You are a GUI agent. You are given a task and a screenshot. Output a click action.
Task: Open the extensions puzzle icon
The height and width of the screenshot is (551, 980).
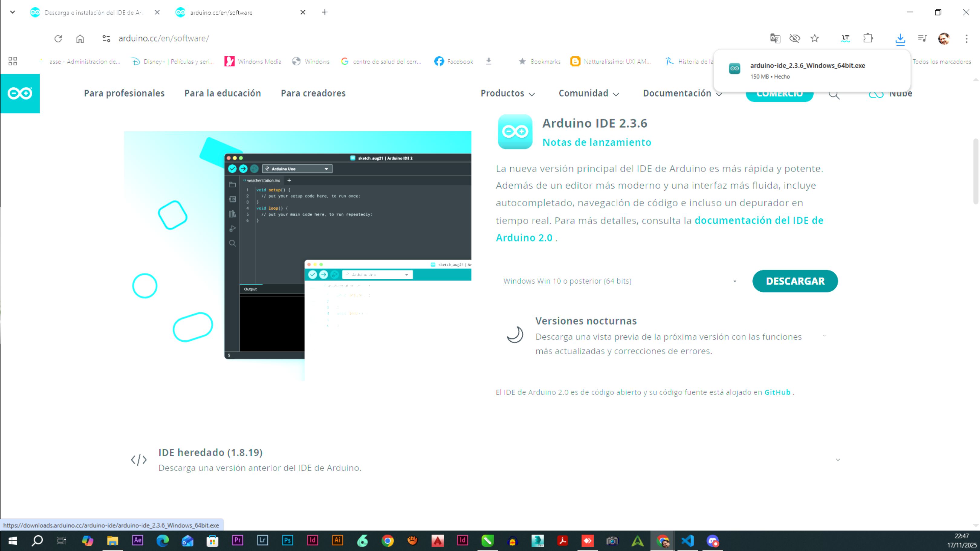click(868, 38)
